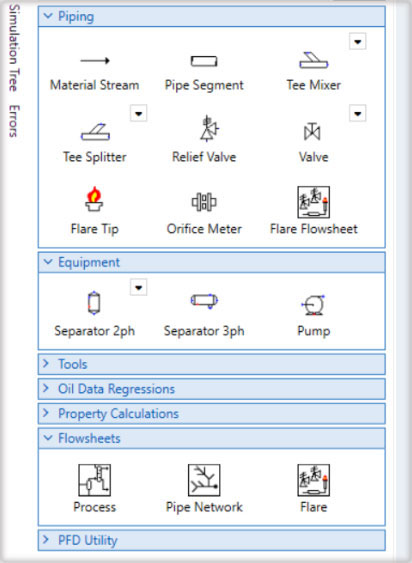412x563 pixels.
Task: Click the Separator 3ph label
Action: [204, 331]
